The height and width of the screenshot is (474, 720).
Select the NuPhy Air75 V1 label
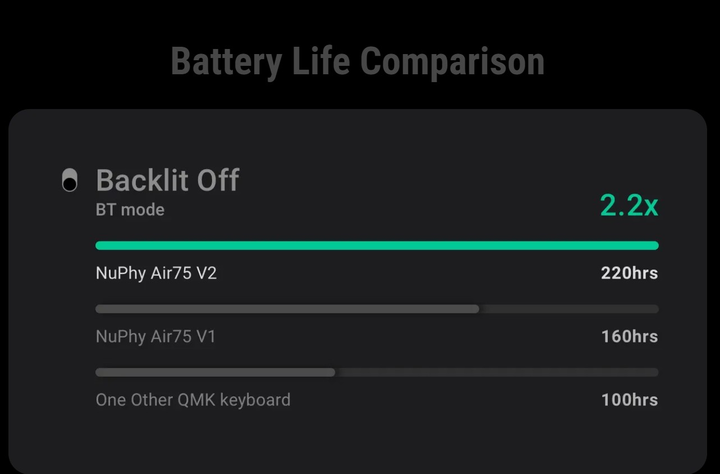click(156, 337)
